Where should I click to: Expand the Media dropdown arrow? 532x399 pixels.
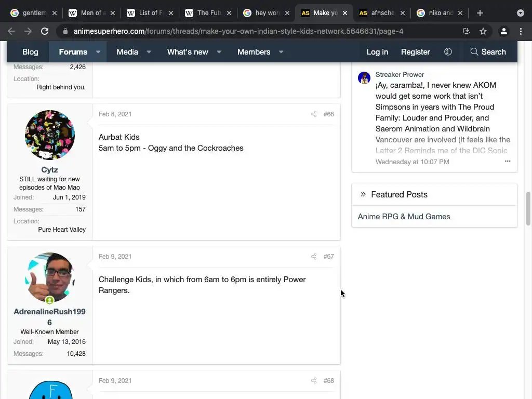click(x=149, y=52)
